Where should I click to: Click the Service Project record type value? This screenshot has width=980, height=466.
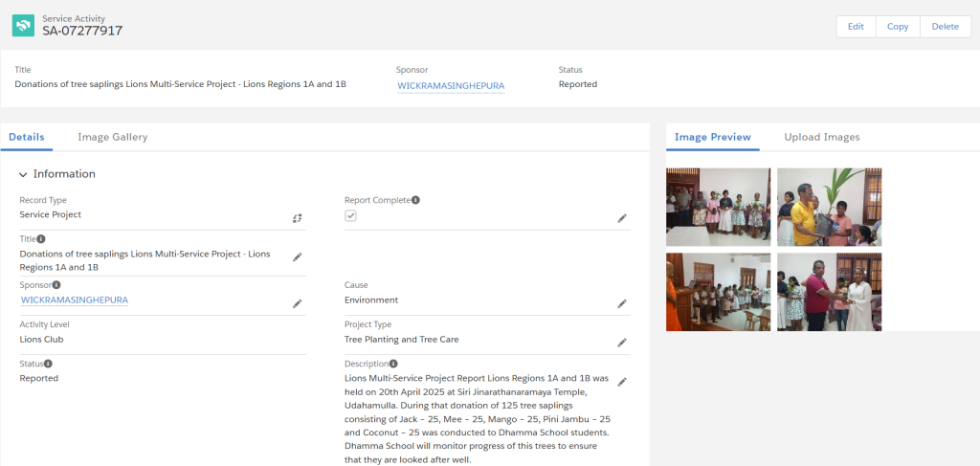tap(50, 214)
